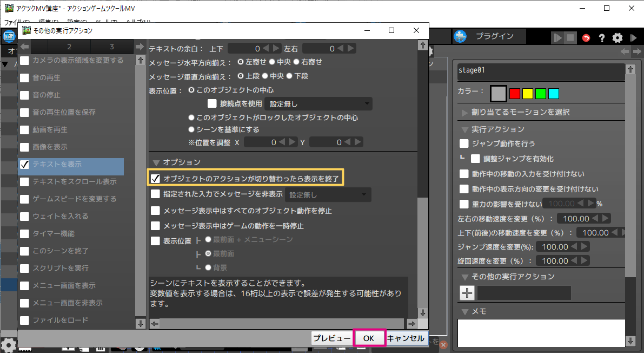Image resolution: width=644 pixels, height=353 pixels.
Task: Click the プレビュー button
Action: (x=332, y=338)
